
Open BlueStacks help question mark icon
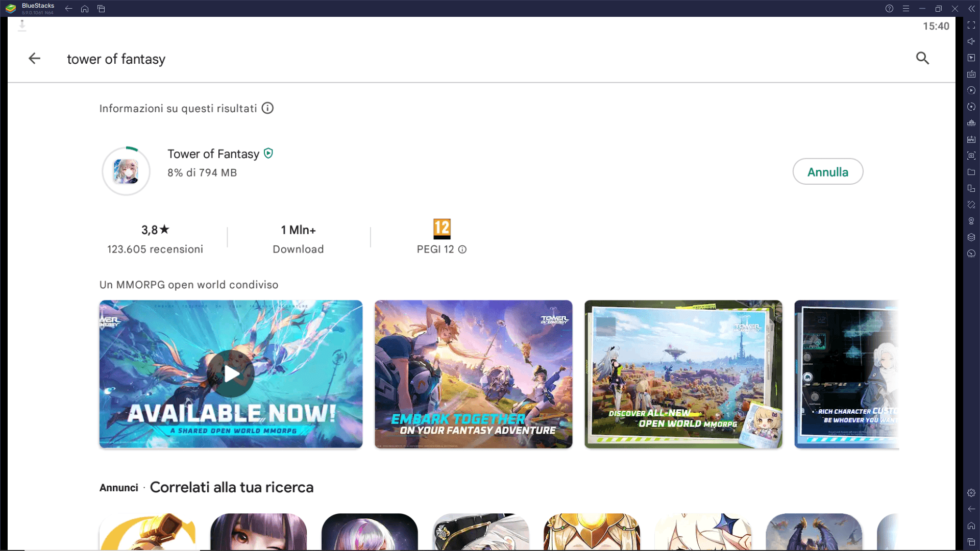click(889, 9)
